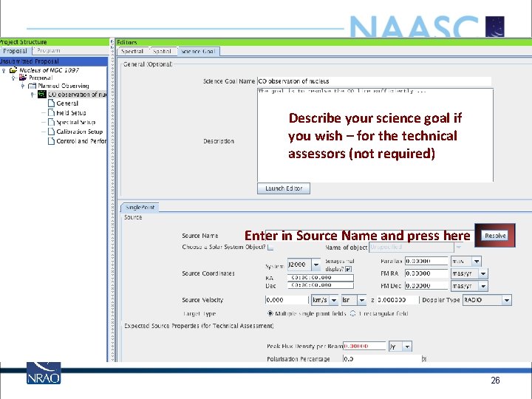The image size is (532, 399).
Task: Click the Spectral Setup document icon
Action: pyautogui.click(x=51, y=122)
